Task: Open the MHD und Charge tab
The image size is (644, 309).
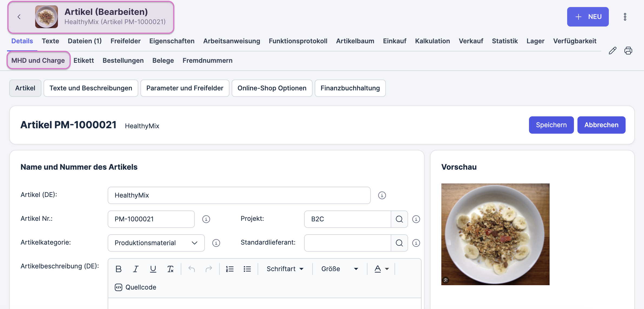Action: coord(38,60)
